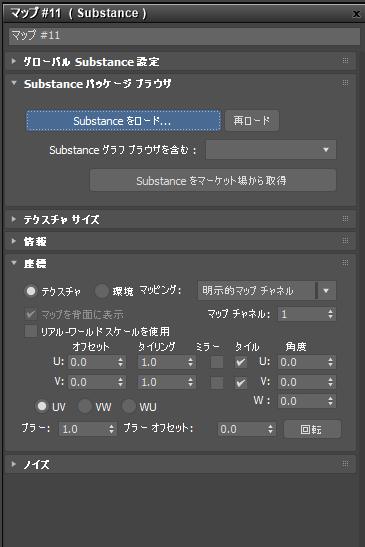Click W 角度 spinner arrows
The image size is (365, 547).
pyautogui.click(x=330, y=401)
